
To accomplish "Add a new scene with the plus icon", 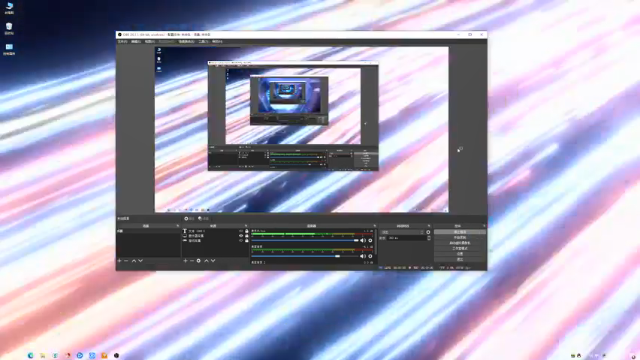I will (x=119, y=260).
